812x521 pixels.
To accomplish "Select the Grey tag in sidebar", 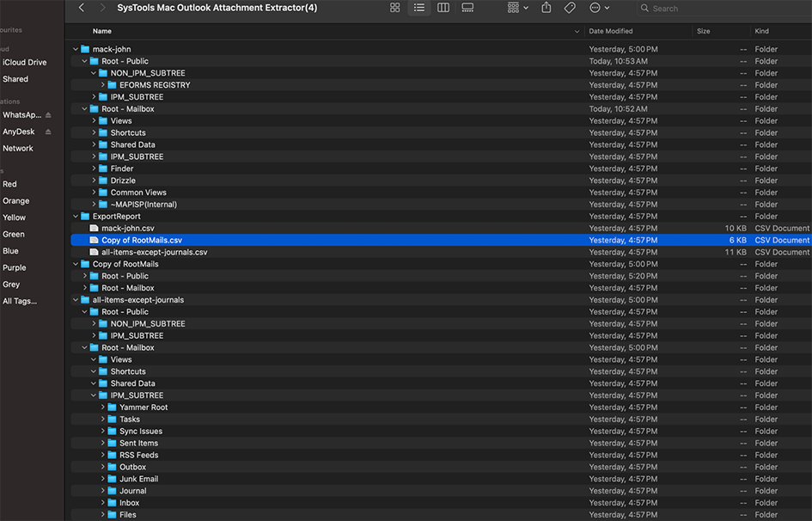I will 11,285.
